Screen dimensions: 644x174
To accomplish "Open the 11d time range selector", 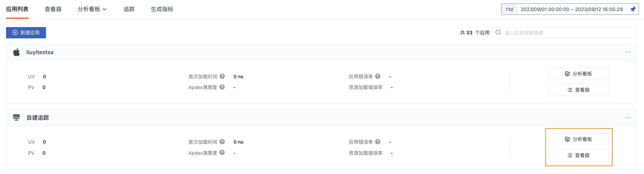I will (509, 9).
